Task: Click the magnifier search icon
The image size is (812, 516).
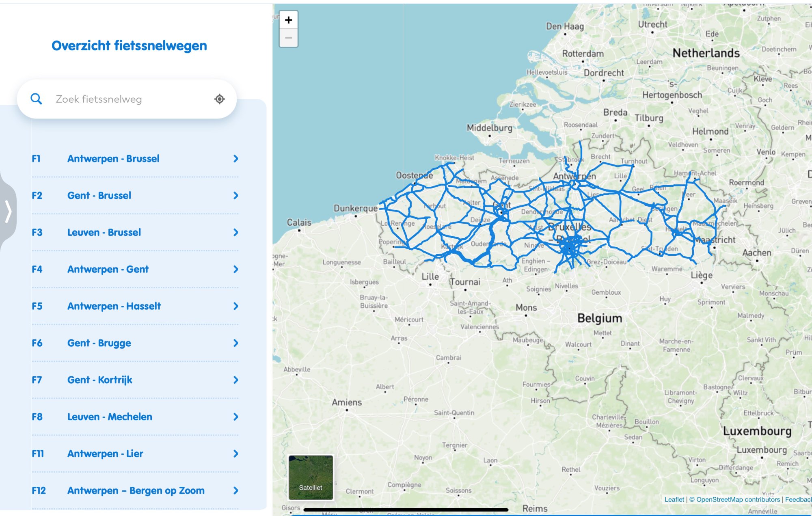Action: (x=36, y=99)
